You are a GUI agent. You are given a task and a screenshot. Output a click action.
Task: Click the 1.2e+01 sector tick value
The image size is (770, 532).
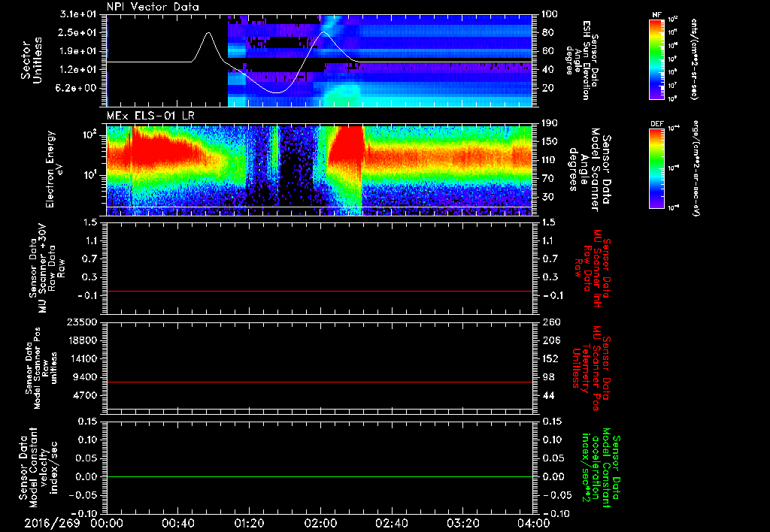(x=78, y=69)
